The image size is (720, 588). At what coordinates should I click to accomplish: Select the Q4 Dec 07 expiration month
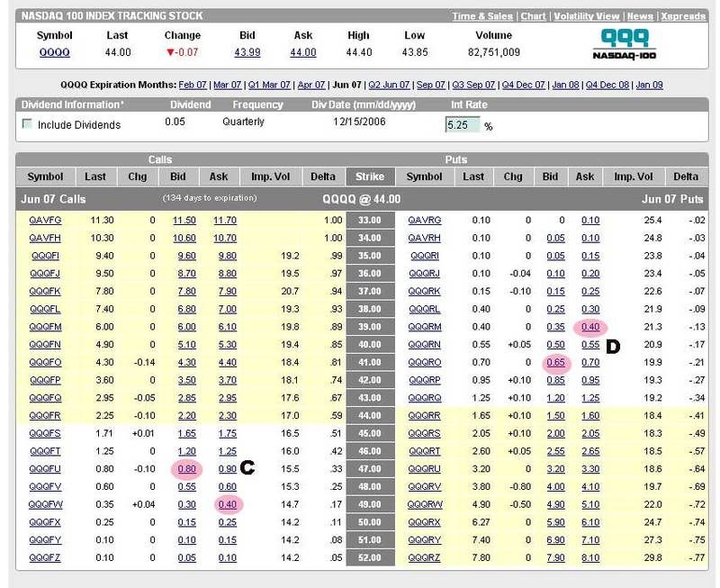click(524, 85)
